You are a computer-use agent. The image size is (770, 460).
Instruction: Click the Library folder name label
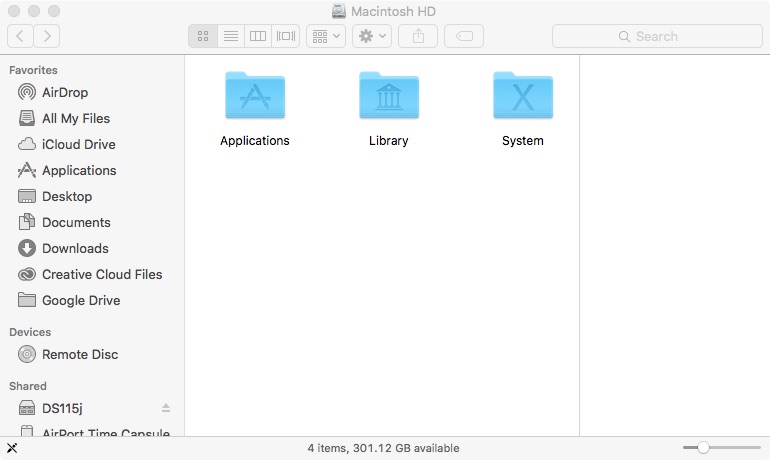388,141
